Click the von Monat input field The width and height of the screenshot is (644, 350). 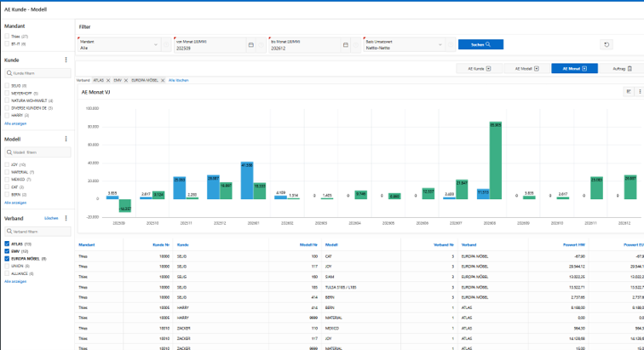tap(210, 45)
